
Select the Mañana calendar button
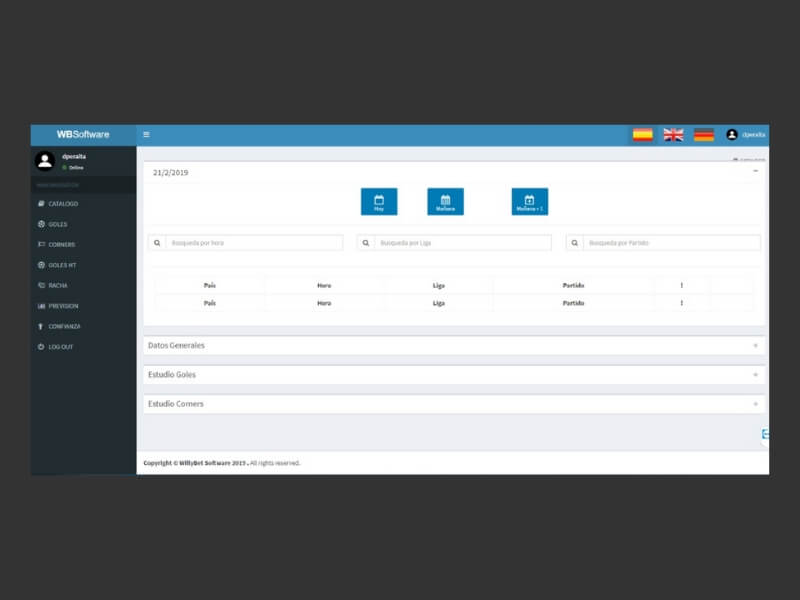coord(445,202)
